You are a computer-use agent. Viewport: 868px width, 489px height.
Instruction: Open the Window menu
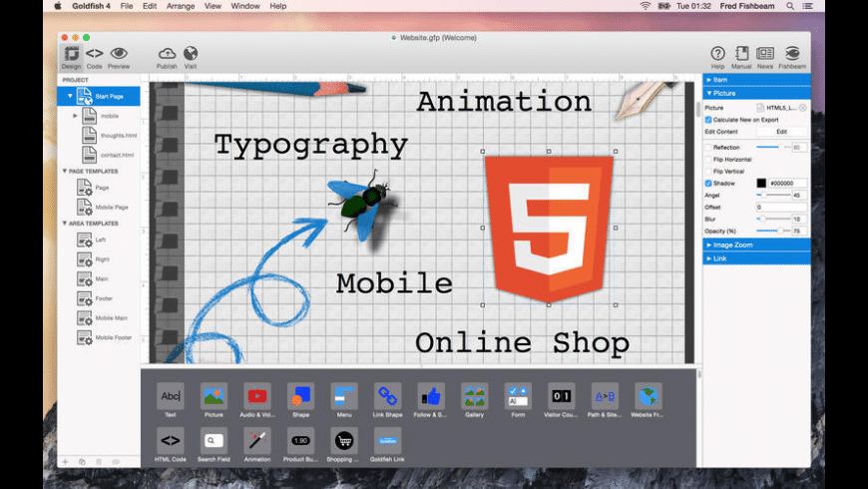coord(245,6)
